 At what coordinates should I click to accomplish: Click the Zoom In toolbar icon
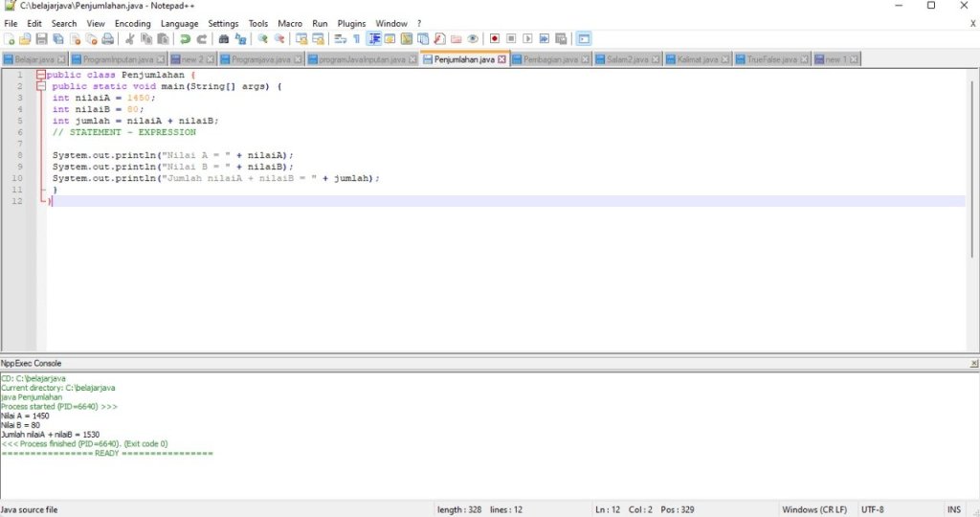[x=262, y=39]
